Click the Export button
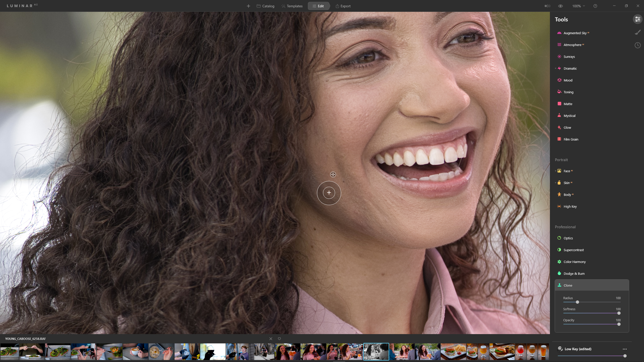Screen dimensions: 644x362 click(x=343, y=6)
